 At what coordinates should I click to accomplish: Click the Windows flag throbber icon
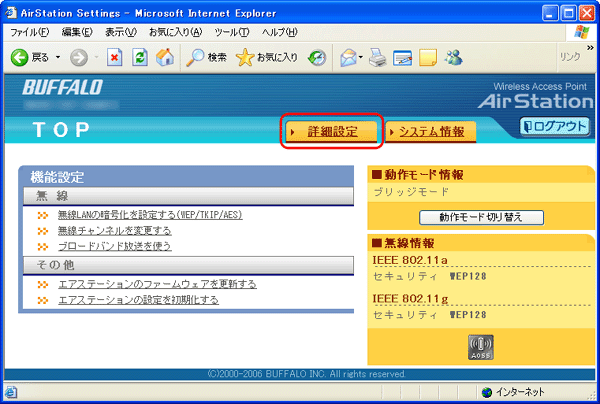[x=581, y=32]
